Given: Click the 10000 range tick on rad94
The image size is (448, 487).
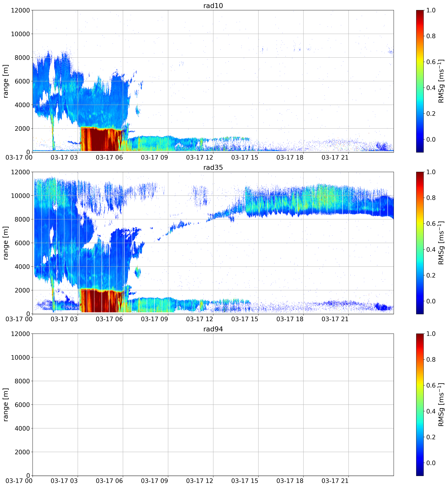Looking at the screenshot, I should point(20,358).
